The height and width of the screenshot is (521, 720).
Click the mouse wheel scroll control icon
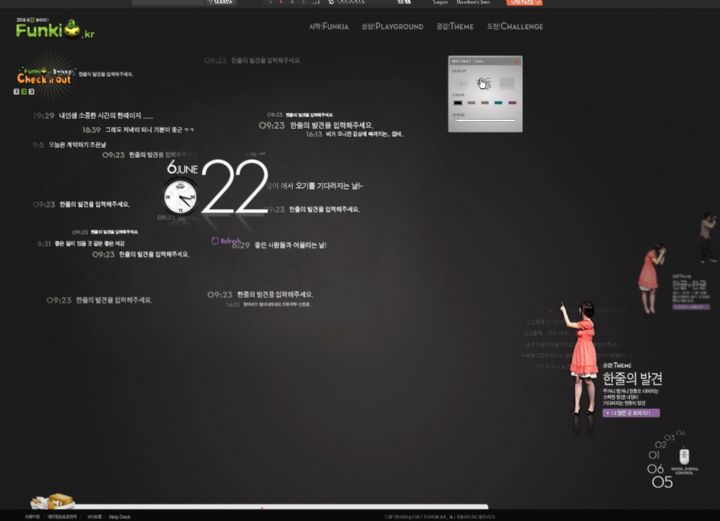click(684, 456)
